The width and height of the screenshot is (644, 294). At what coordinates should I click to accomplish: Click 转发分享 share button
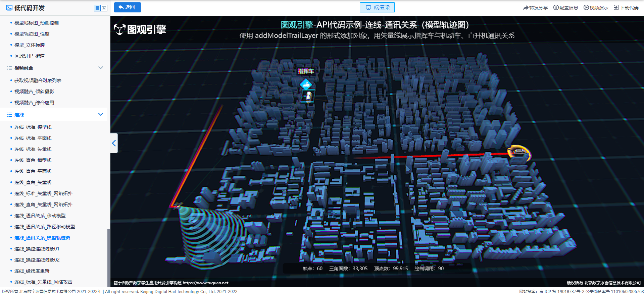(535, 7)
